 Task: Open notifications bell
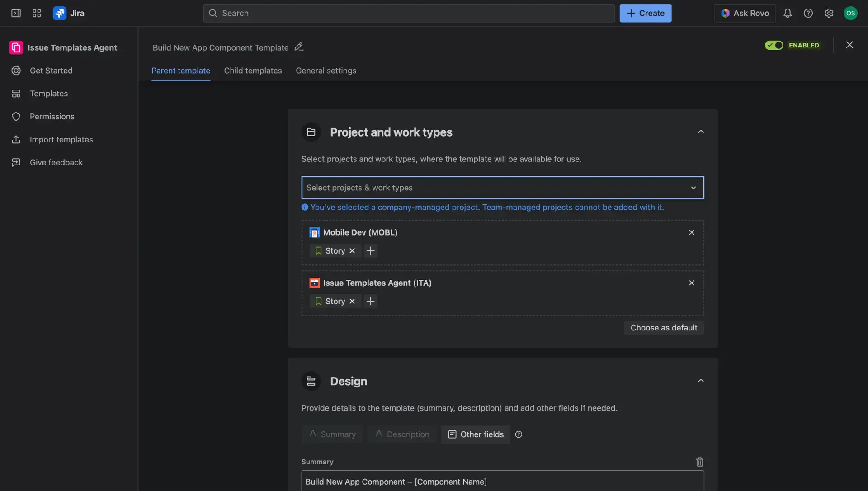788,13
